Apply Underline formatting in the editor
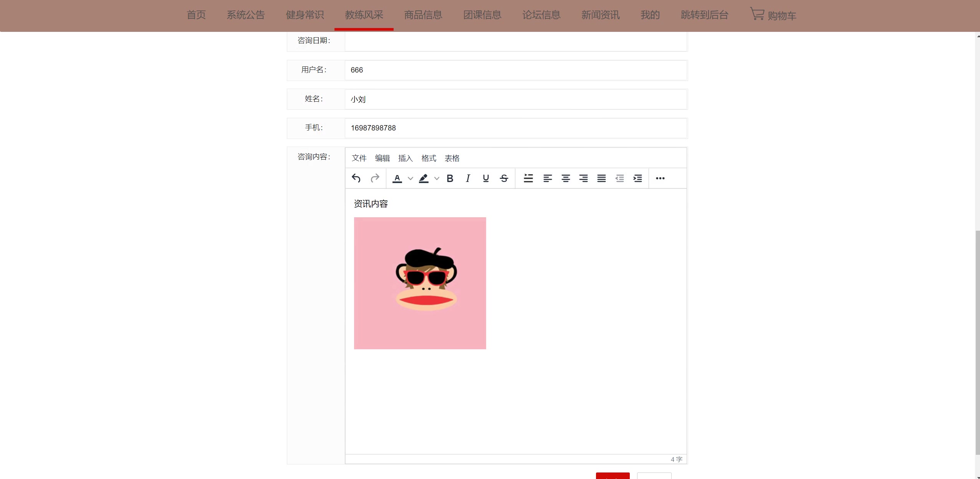This screenshot has width=980, height=479. coord(485,178)
